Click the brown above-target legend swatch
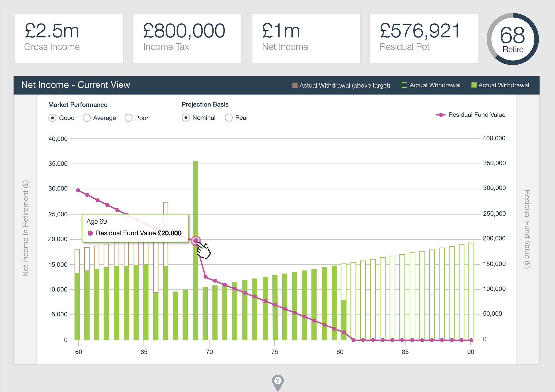The image size is (555, 392). pyautogui.click(x=295, y=85)
